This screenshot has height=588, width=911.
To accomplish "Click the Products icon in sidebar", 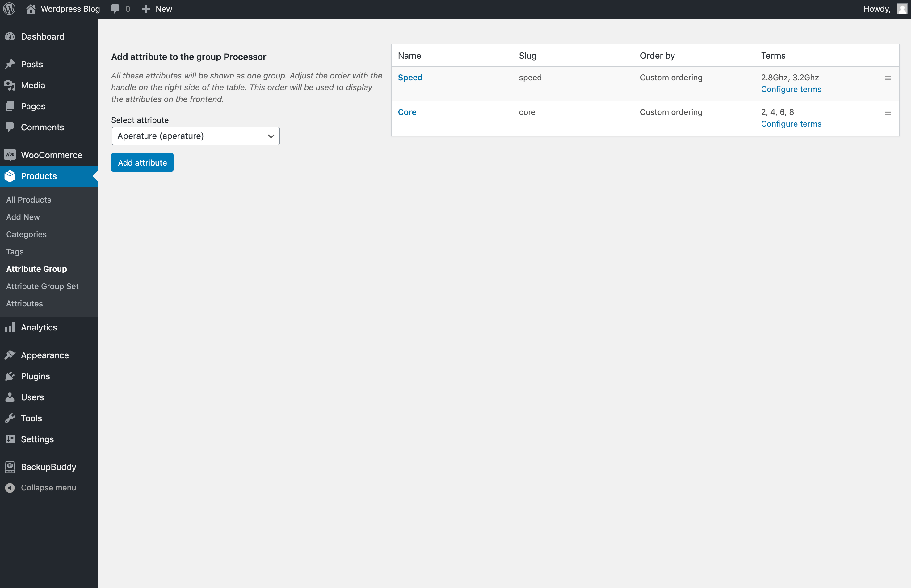I will (10, 176).
